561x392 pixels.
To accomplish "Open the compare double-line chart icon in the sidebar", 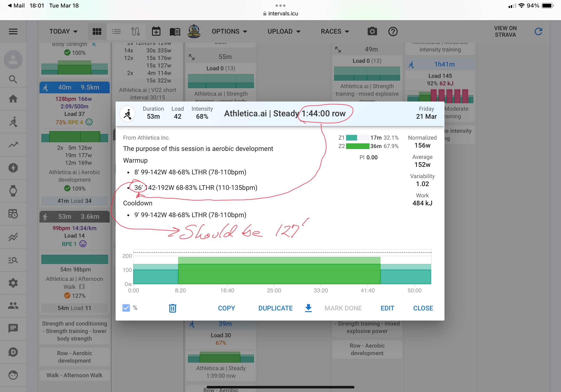I will point(13,237).
